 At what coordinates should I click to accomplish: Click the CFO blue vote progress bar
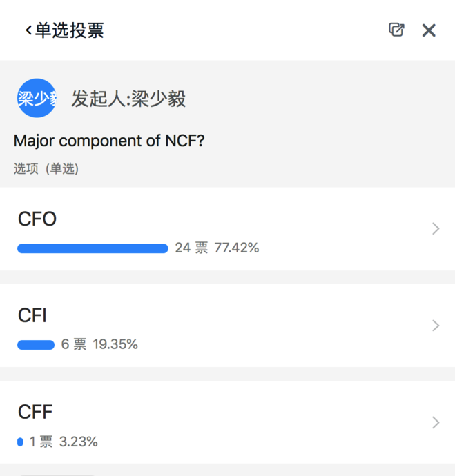pos(93,248)
